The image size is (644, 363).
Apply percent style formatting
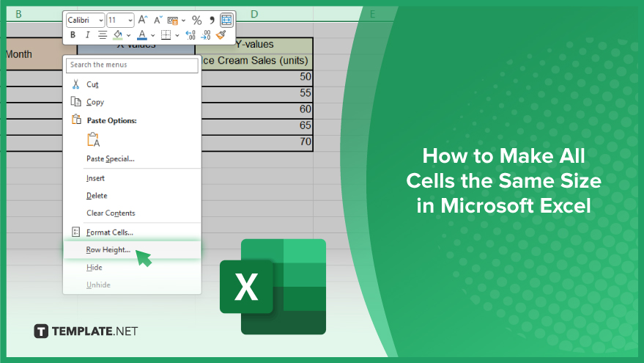197,20
